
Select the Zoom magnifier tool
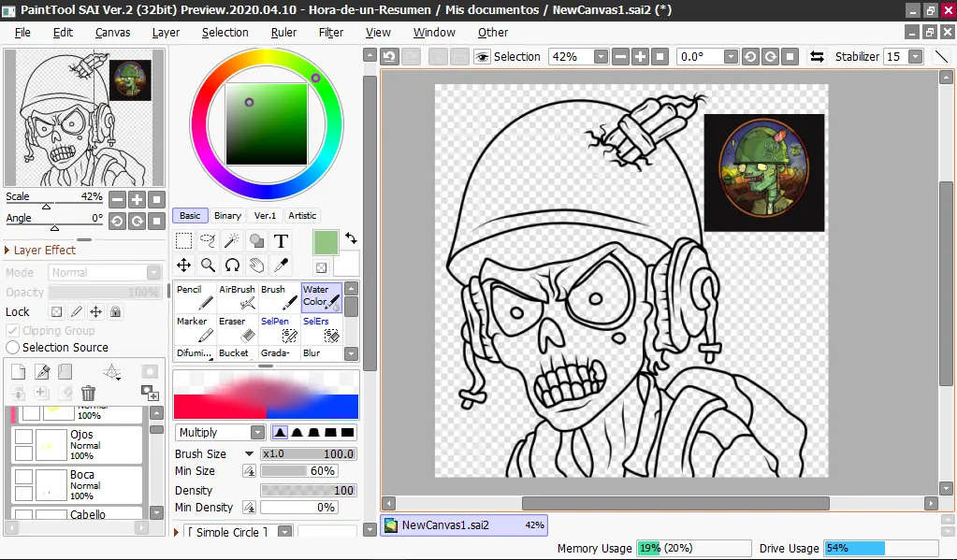(x=208, y=265)
